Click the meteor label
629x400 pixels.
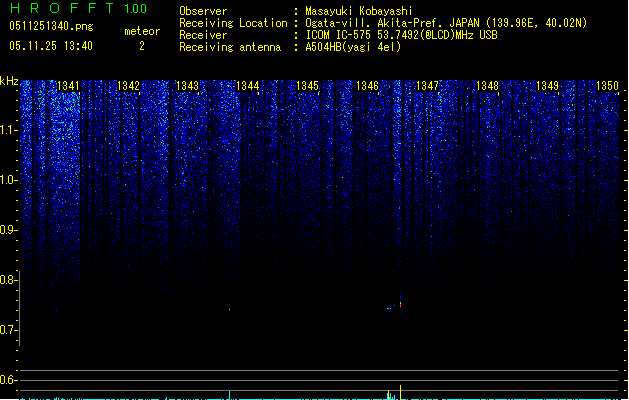(x=142, y=31)
